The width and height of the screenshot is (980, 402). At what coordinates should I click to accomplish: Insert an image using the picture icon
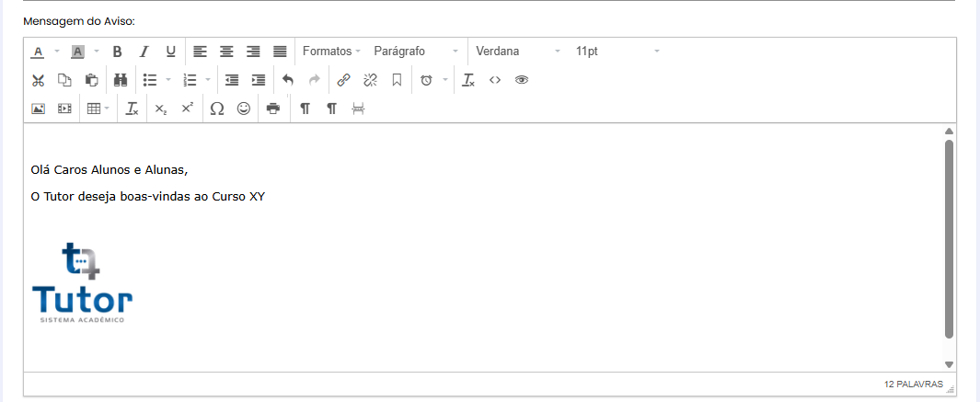(x=38, y=109)
